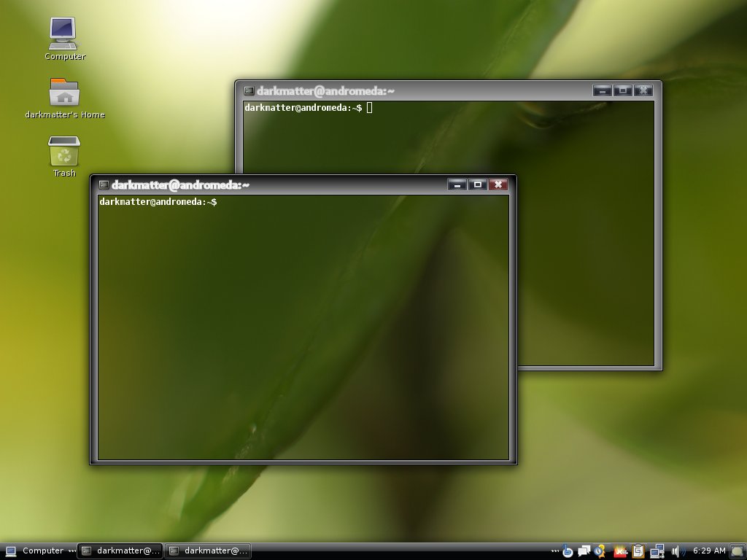Open the volume control speaker icon
This screenshot has width=747, height=560.
click(x=677, y=551)
